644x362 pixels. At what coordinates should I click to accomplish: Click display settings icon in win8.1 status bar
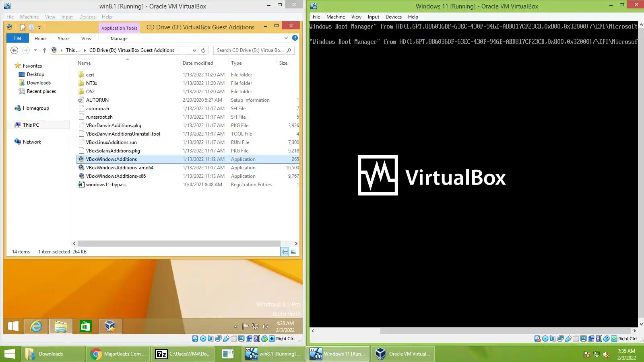tap(242, 339)
